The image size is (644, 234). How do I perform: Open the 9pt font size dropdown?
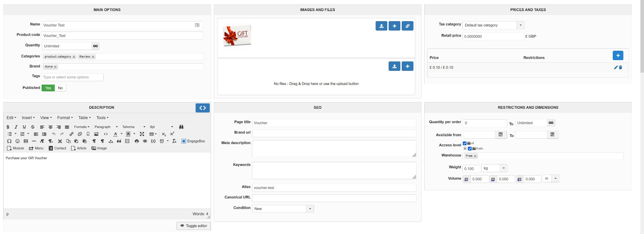(161, 127)
